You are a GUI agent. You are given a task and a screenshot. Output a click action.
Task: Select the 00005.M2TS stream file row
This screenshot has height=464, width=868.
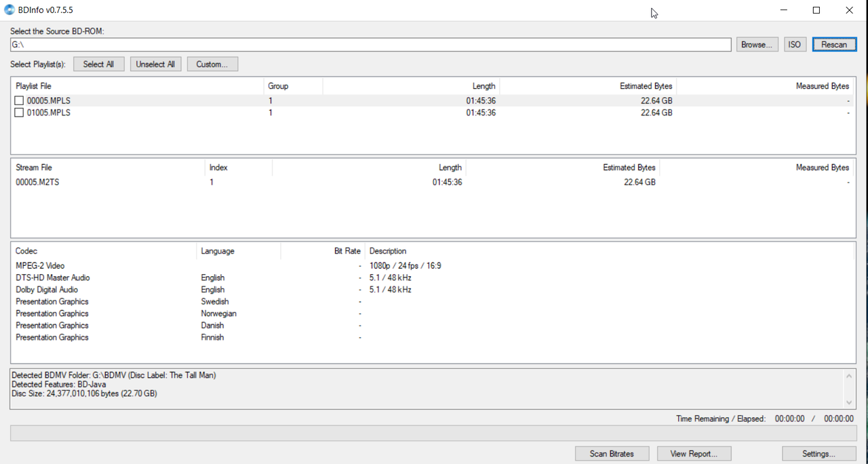tap(433, 182)
